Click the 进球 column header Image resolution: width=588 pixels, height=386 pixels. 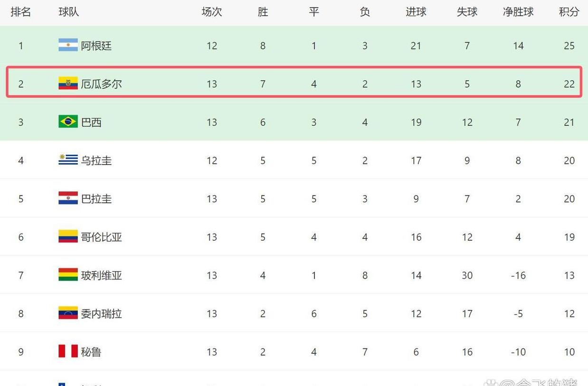pyautogui.click(x=416, y=12)
